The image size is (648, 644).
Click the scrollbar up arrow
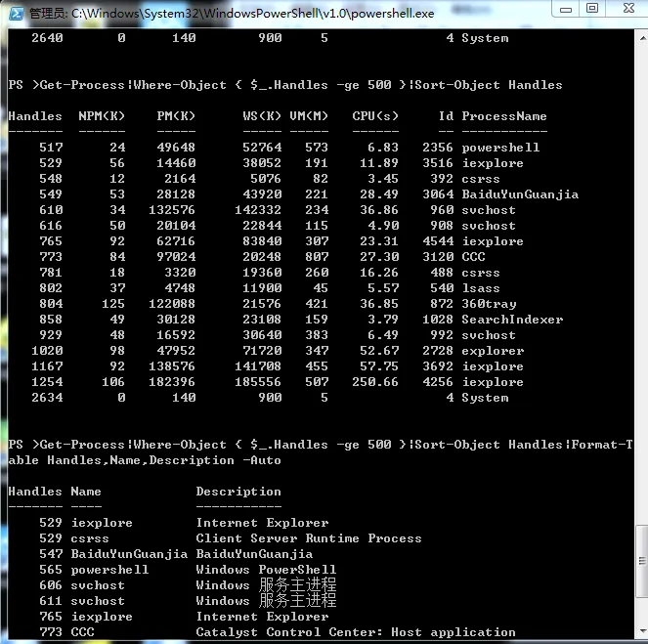[643, 38]
